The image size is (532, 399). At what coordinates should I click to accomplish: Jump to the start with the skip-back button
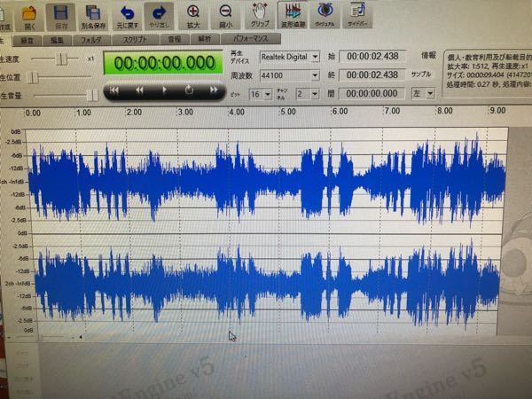pos(114,90)
